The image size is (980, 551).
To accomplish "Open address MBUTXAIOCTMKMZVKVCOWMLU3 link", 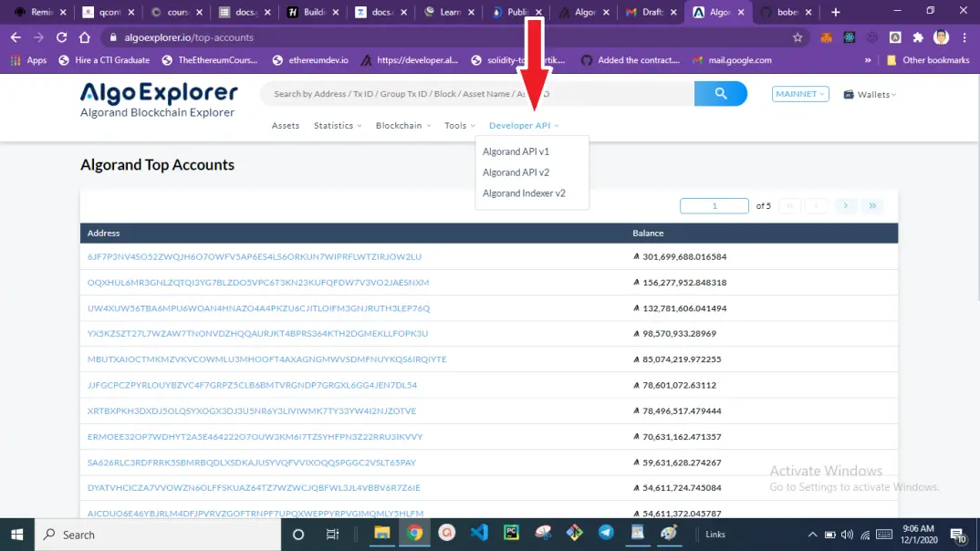I will click(266, 359).
